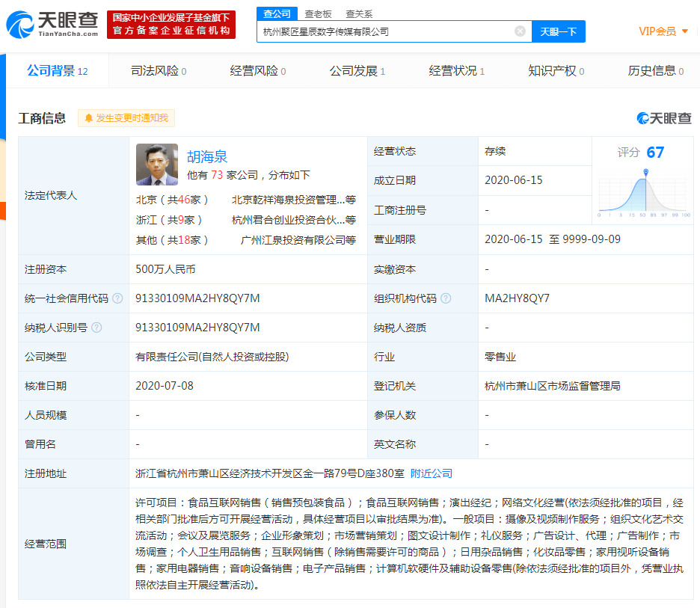Expand the VIP会员 dropdown
Viewport: 700px width, 608px height.
[663, 31]
